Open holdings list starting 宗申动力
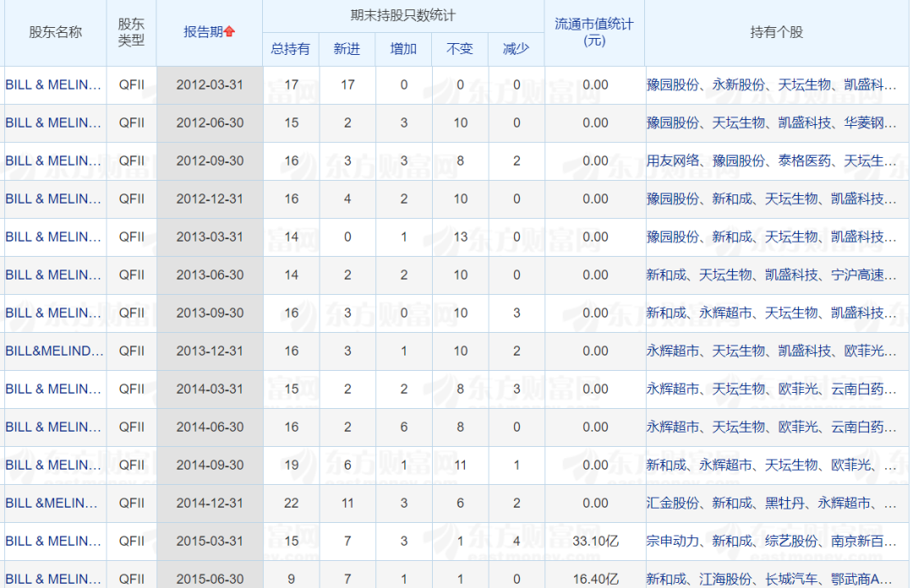 [772, 542]
